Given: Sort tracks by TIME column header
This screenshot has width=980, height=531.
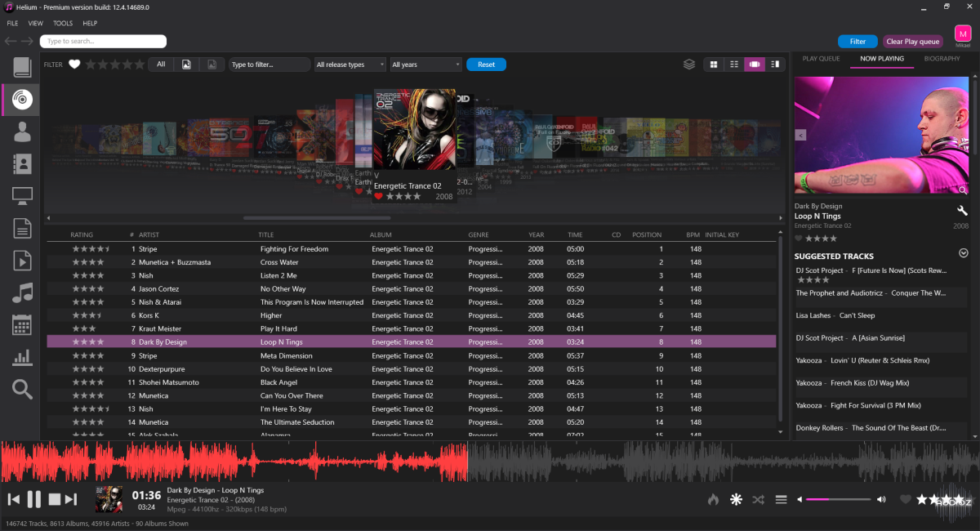Looking at the screenshot, I should coord(575,235).
